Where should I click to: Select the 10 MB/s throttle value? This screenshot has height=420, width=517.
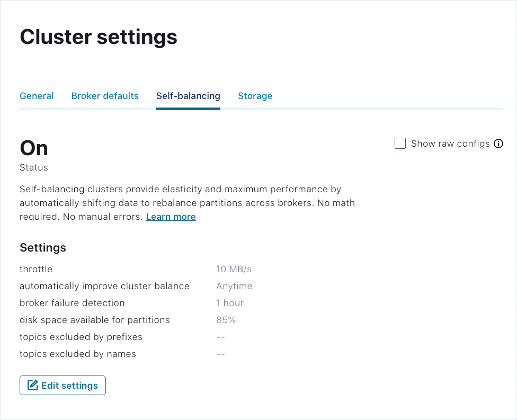[234, 269]
